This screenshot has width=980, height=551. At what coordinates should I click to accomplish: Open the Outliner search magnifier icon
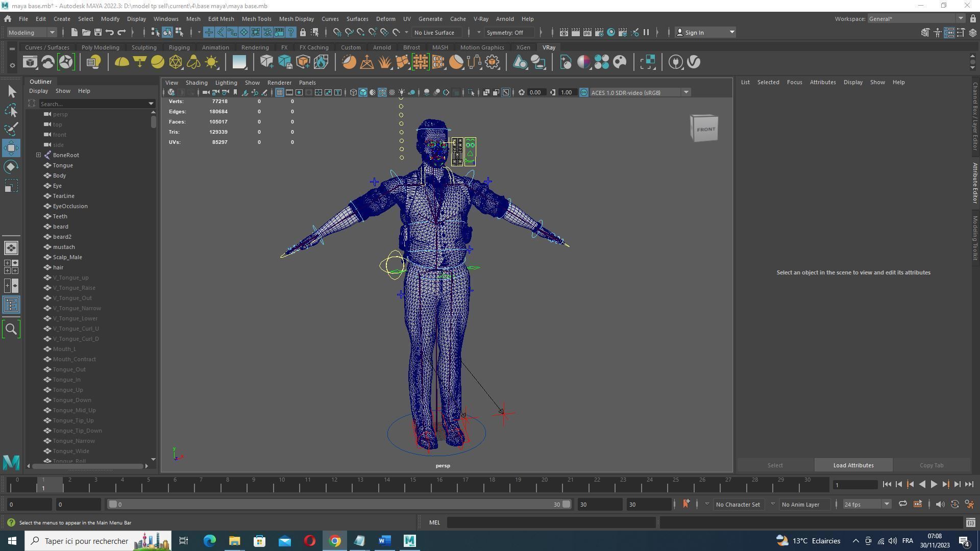click(11, 329)
